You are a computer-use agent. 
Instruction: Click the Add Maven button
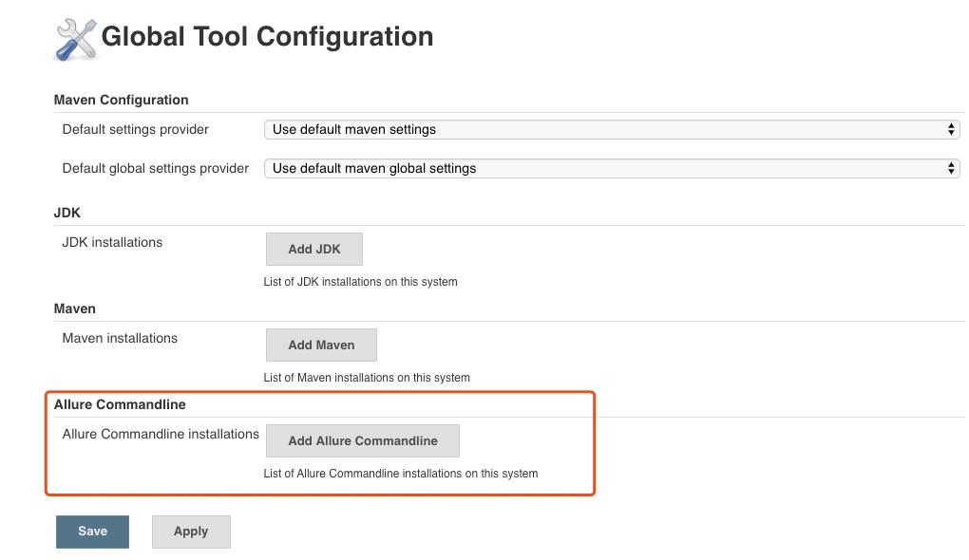[x=321, y=345]
